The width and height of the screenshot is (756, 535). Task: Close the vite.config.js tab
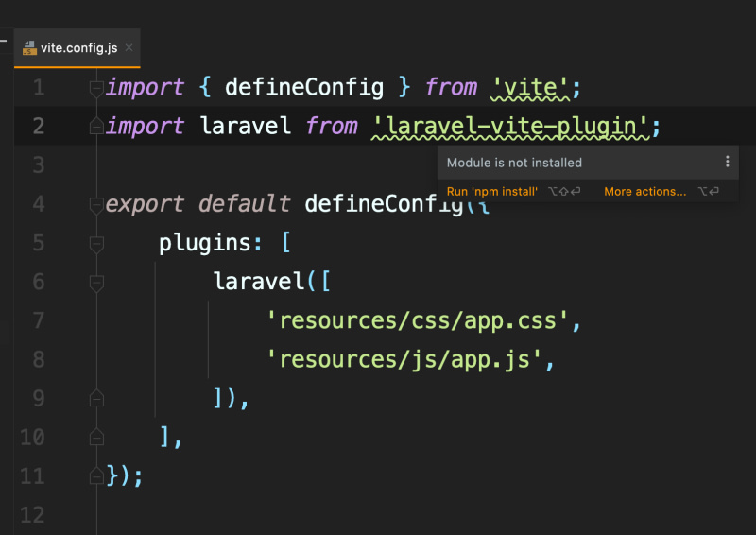(x=129, y=47)
